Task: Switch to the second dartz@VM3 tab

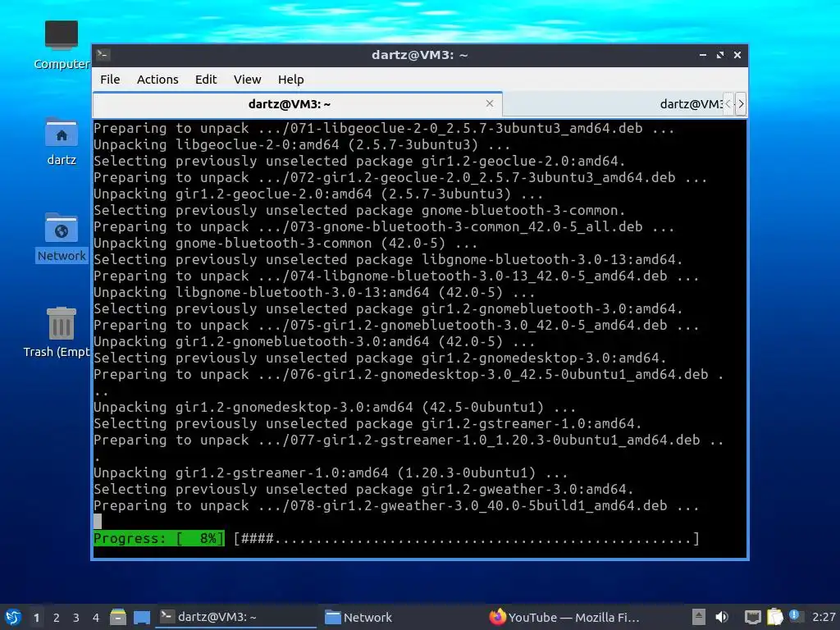Action: (x=614, y=104)
